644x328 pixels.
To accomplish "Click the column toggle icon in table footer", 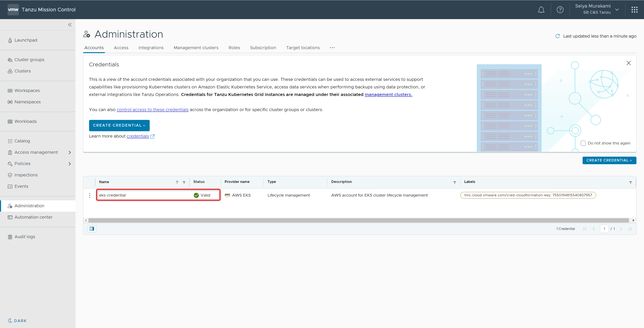I will pyautogui.click(x=92, y=229).
